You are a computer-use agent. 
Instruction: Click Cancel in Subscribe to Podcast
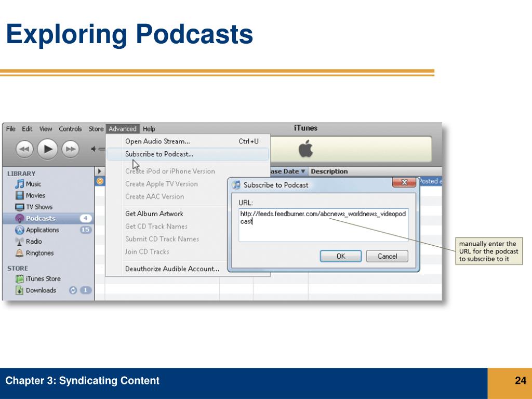coord(387,256)
